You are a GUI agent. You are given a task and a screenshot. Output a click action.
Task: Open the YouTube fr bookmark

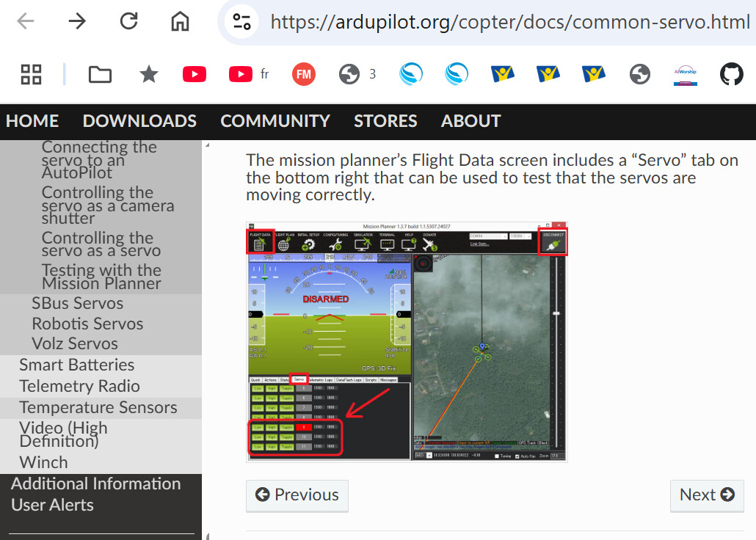tap(249, 74)
